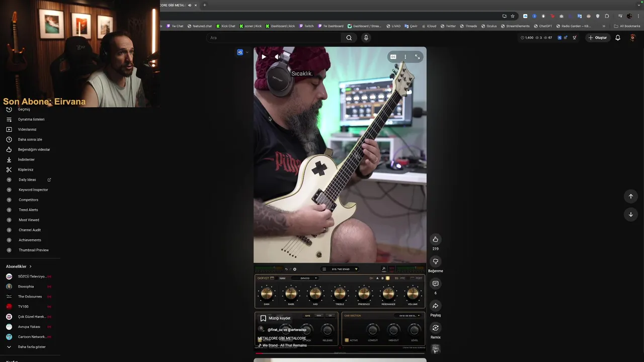Enter fullscreen for the Short
This screenshot has width=644, height=362.
[x=417, y=57]
